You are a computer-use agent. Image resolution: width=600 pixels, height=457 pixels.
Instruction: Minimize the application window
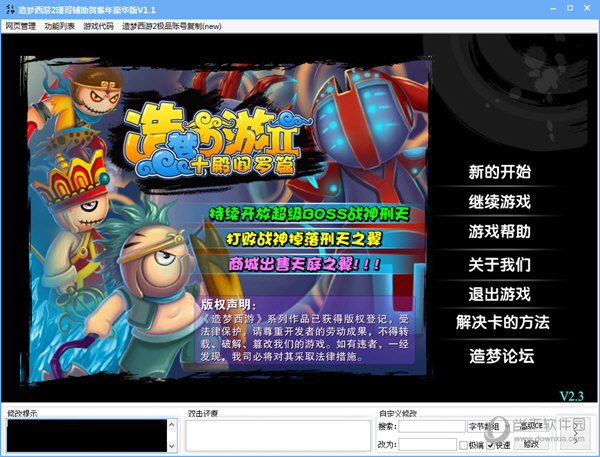point(553,8)
